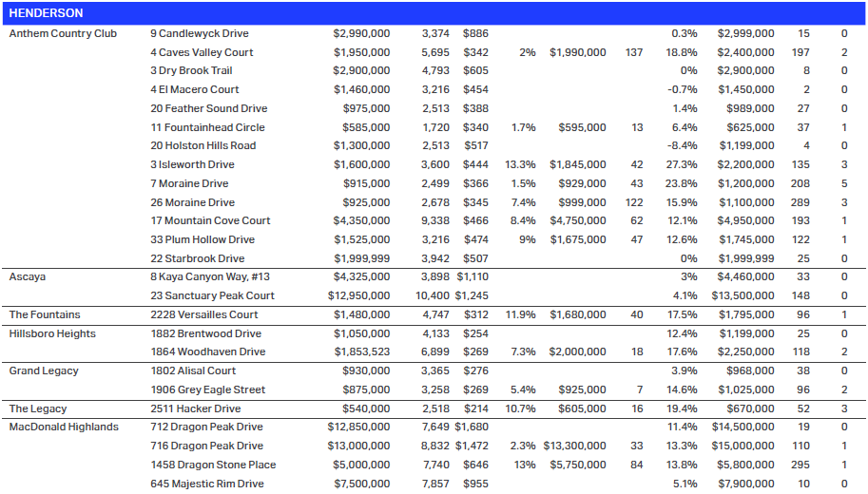This screenshot has height=494, width=868.
Task: Open the 716 Dragon Peak Drive listing
Action: click(x=206, y=446)
